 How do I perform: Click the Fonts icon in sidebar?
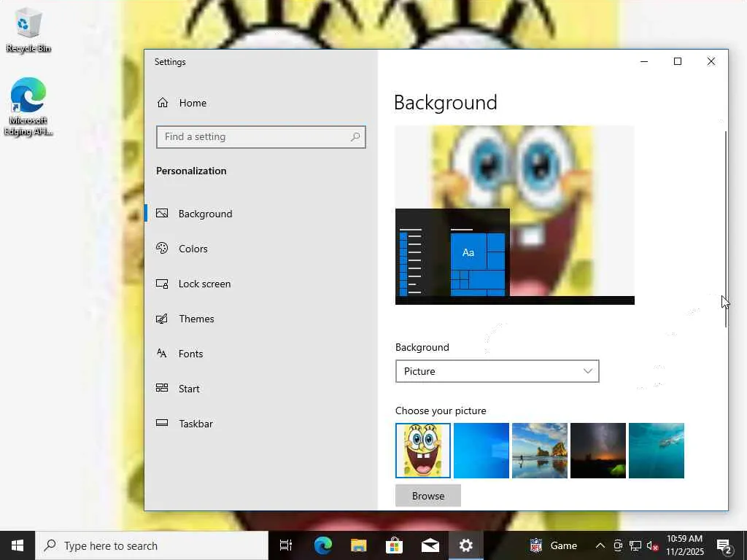[x=162, y=354]
